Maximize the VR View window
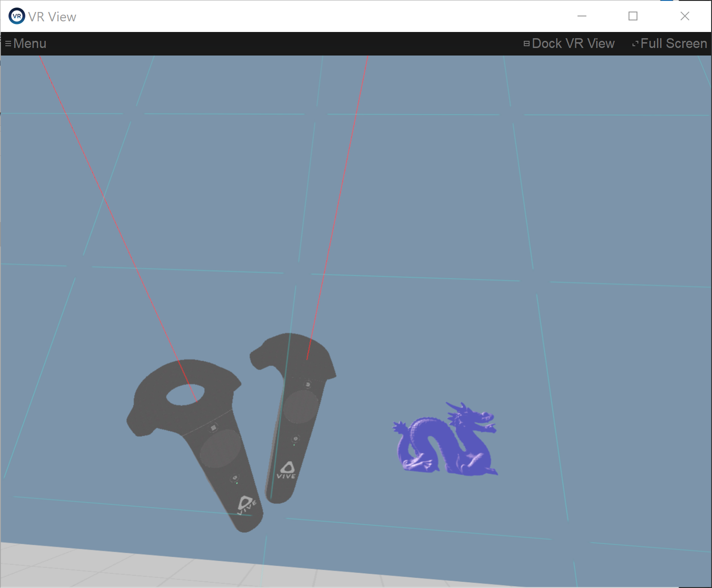Screen dimensions: 712x588 [x=633, y=16]
